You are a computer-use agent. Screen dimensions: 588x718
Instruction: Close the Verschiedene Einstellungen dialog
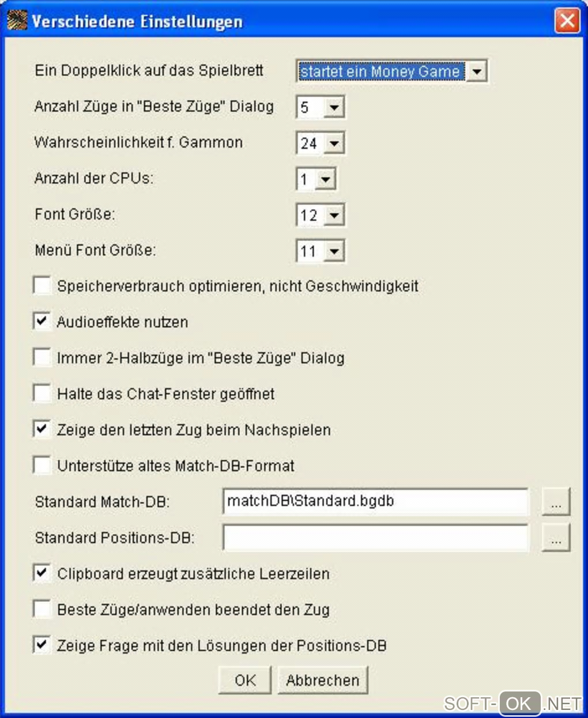(x=567, y=21)
